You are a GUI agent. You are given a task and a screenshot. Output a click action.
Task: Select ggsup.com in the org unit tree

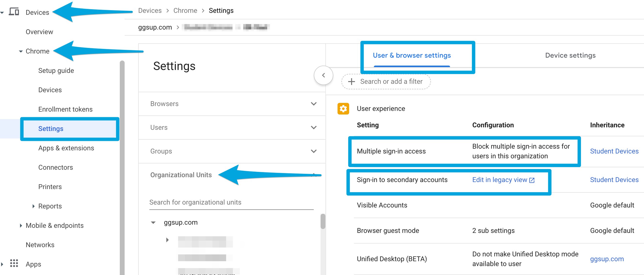[x=180, y=222]
